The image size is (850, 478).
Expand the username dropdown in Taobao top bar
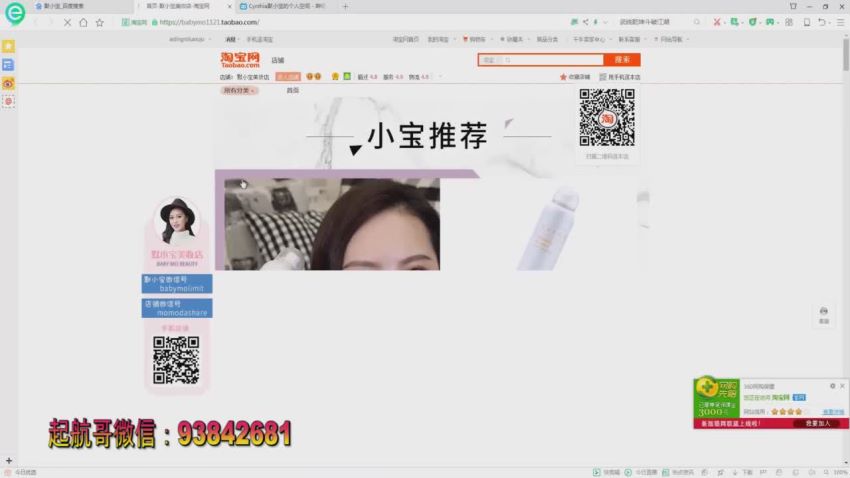pyautogui.click(x=210, y=40)
